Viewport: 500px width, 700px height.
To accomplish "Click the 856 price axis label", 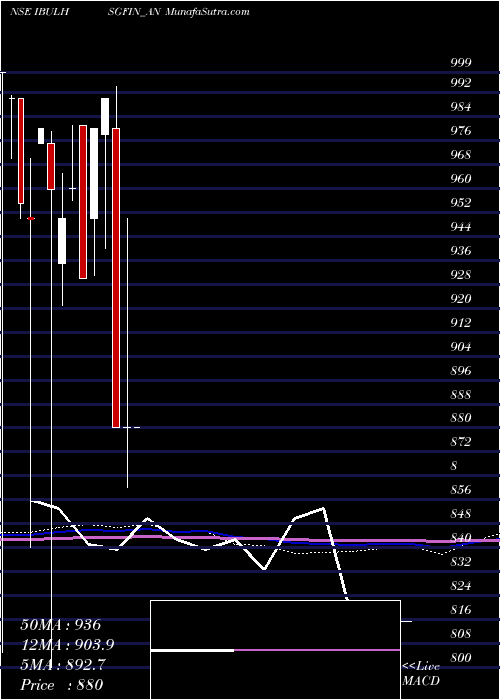I will pyautogui.click(x=460, y=490).
